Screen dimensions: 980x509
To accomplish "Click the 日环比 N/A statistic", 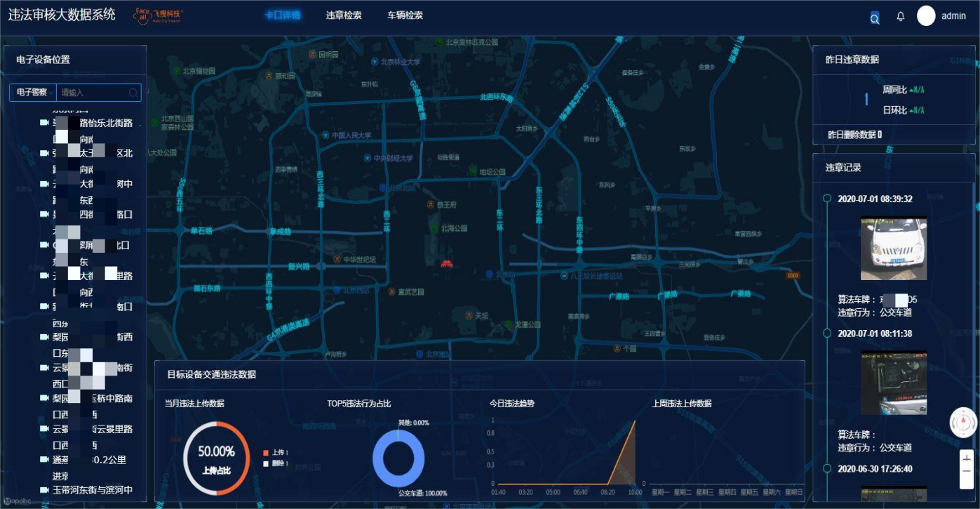I will (904, 110).
